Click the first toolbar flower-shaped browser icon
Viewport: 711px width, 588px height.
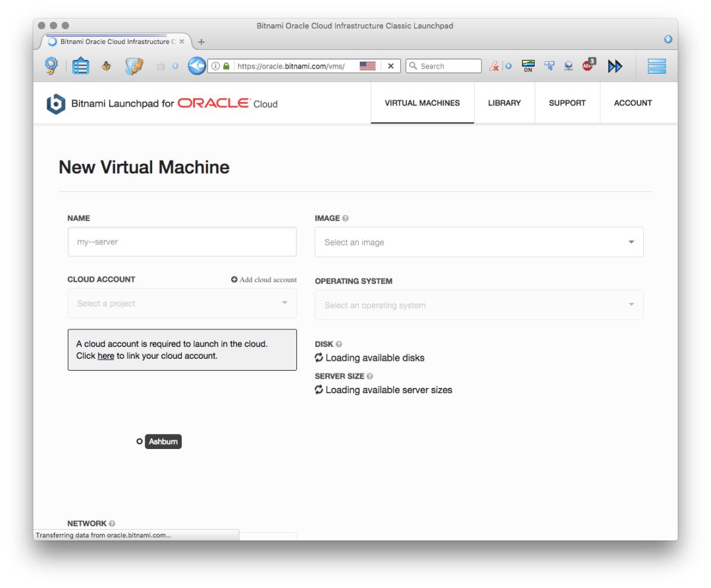pos(51,66)
